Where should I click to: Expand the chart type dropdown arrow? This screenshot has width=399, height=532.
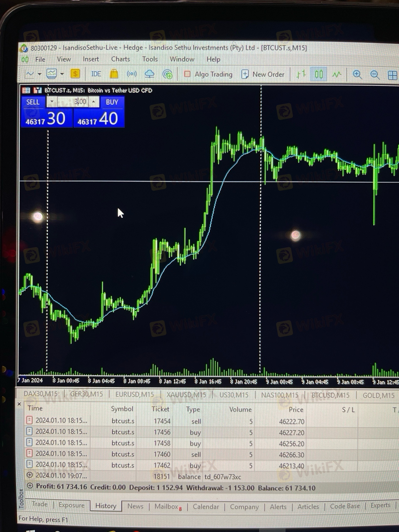click(40, 74)
